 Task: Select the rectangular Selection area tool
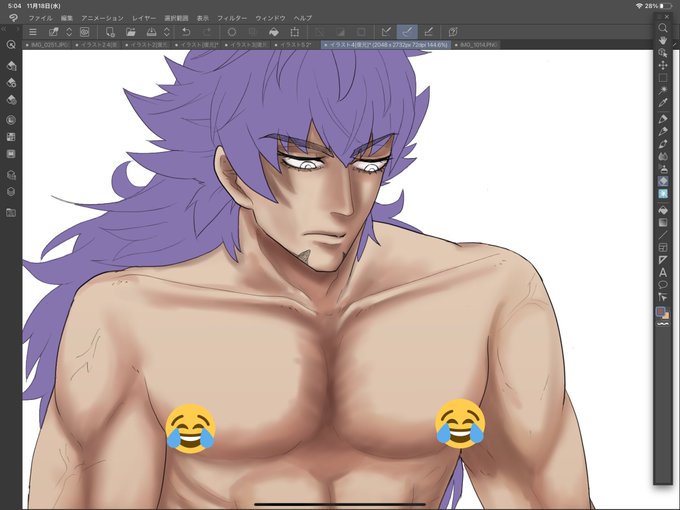coord(663,78)
